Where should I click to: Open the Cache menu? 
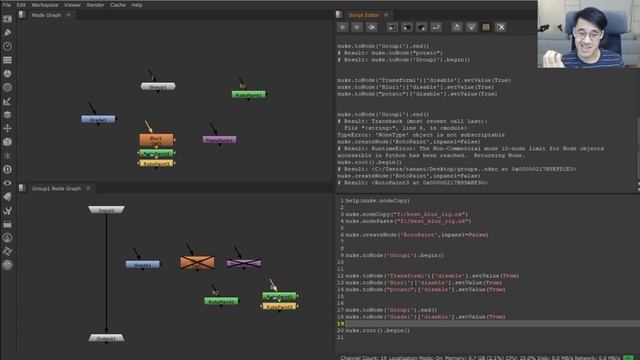coord(118,5)
